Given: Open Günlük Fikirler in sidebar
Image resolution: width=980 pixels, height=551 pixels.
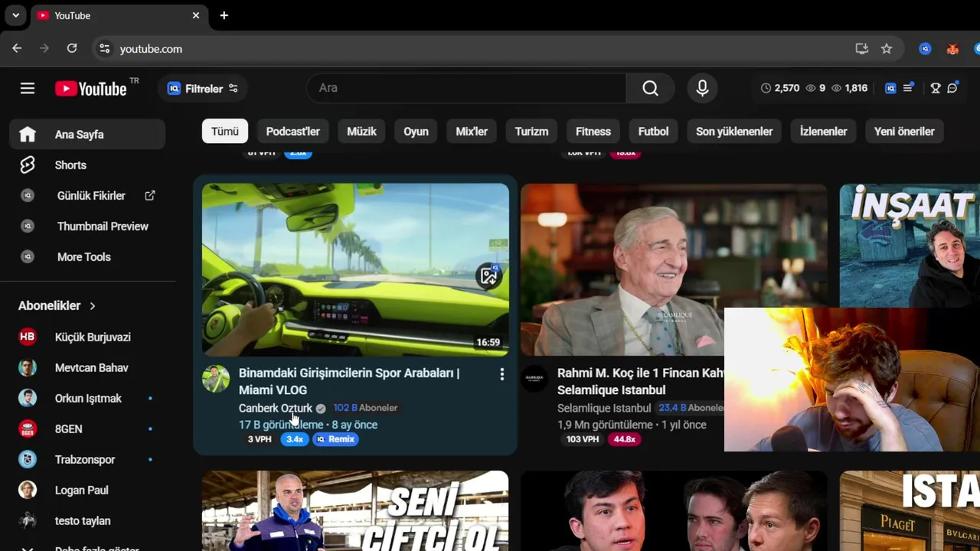Looking at the screenshot, I should [87, 196].
